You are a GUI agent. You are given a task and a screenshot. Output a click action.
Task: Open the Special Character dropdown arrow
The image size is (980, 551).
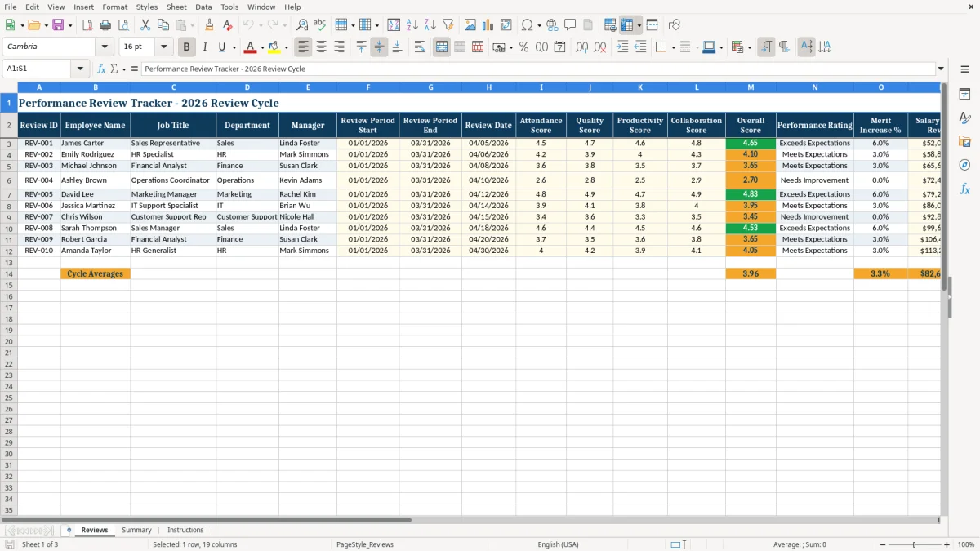[x=539, y=25]
